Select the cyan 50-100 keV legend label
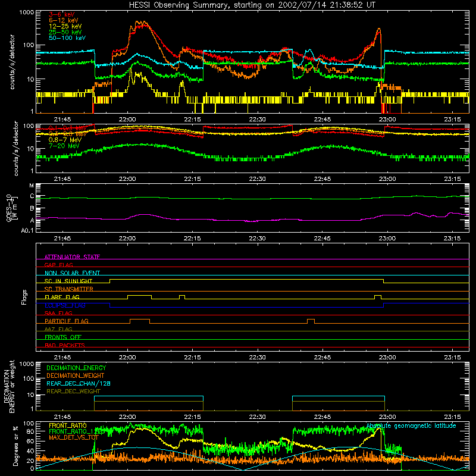The height and width of the screenshot is (476, 476). tap(67, 38)
